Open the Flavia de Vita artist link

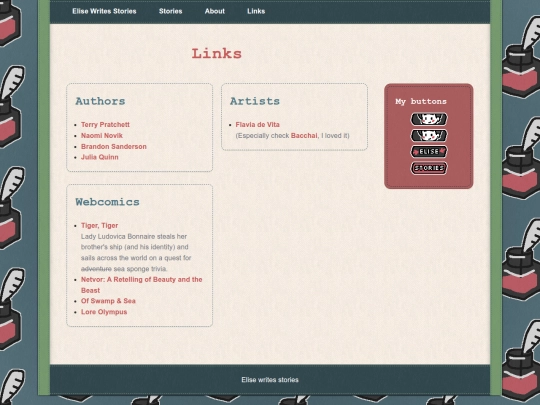(x=258, y=125)
